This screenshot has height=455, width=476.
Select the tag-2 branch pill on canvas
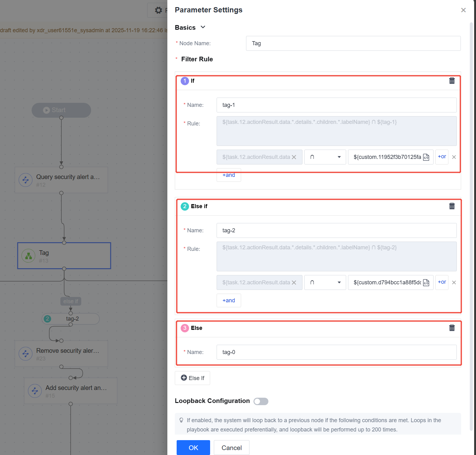[x=71, y=319]
